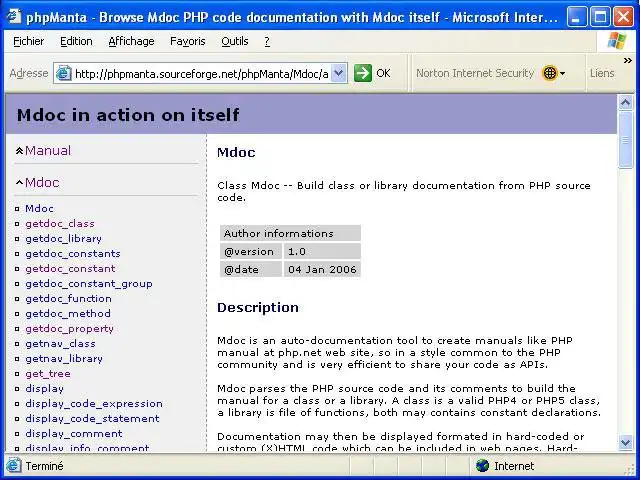Click the '@version' table cell
Image resolution: width=640 pixels, height=480 pixels.
(251, 251)
